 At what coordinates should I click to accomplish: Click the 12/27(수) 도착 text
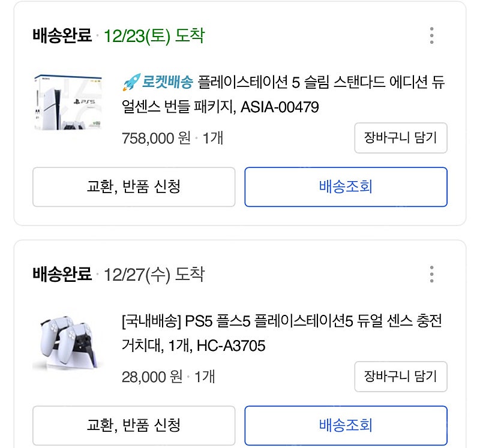click(x=154, y=275)
